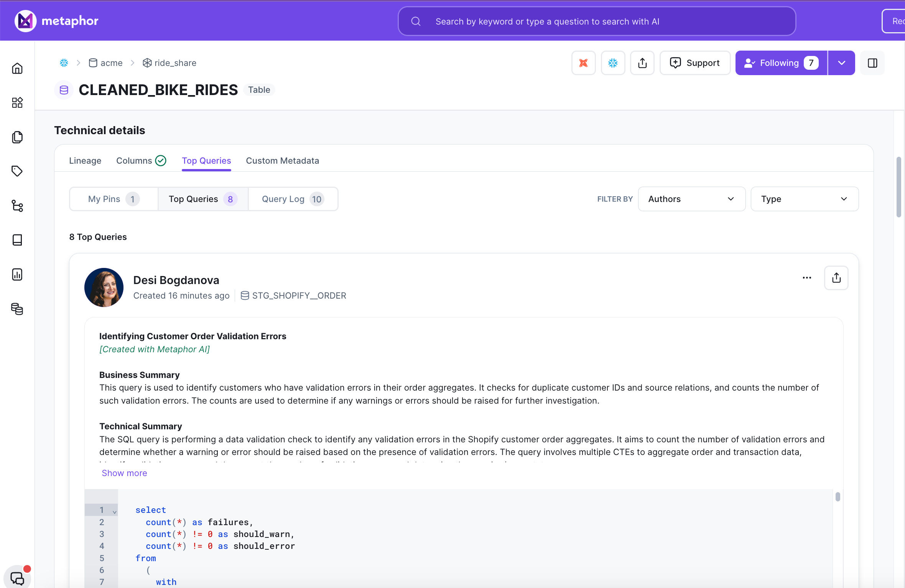
Task: Click the share icon in header
Action: coord(642,63)
